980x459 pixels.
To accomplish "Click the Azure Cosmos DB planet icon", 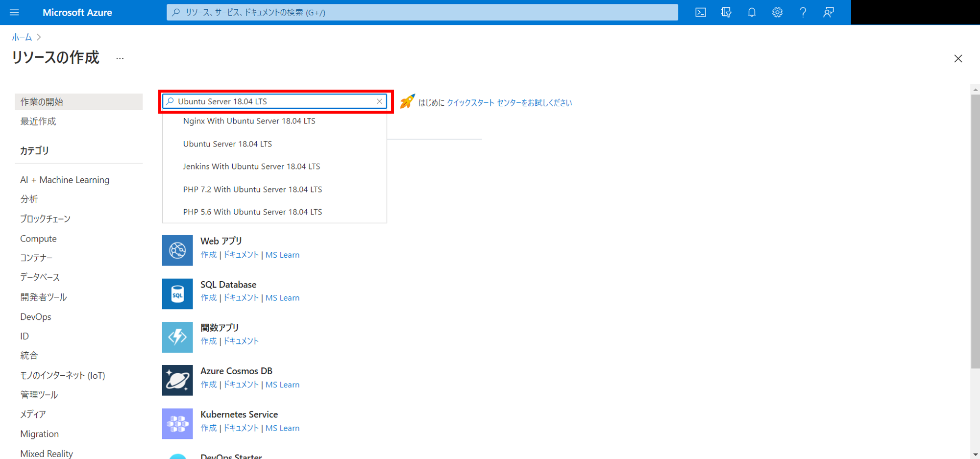I will (177, 380).
